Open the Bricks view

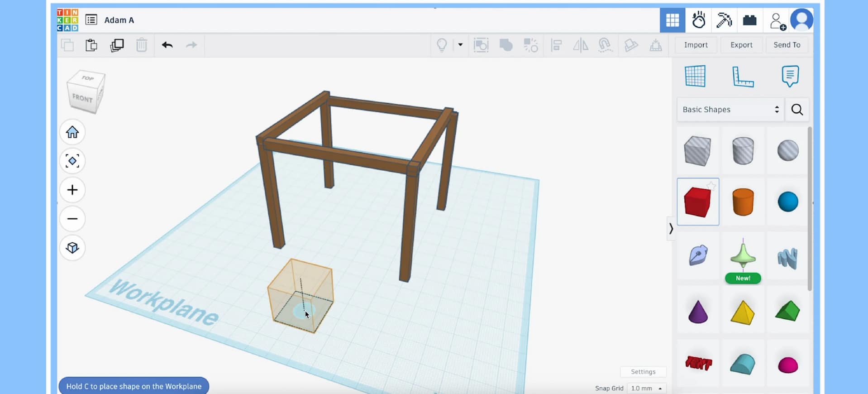pos(750,20)
